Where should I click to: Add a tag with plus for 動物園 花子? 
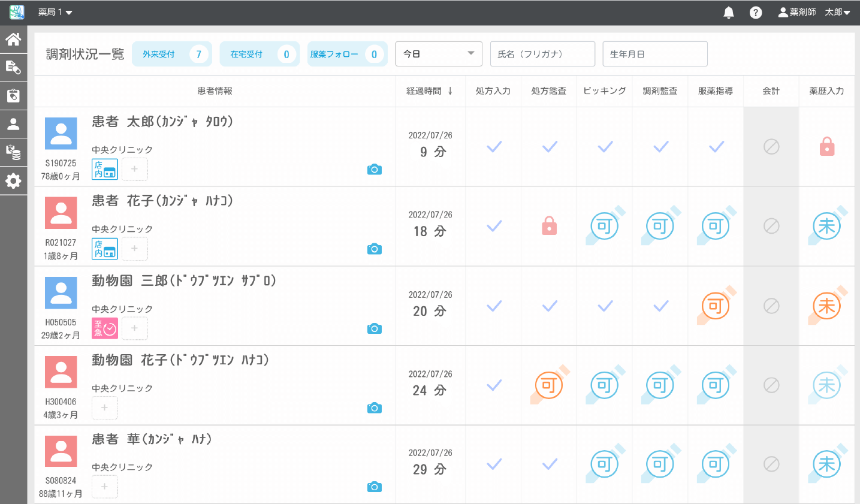(105, 408)
